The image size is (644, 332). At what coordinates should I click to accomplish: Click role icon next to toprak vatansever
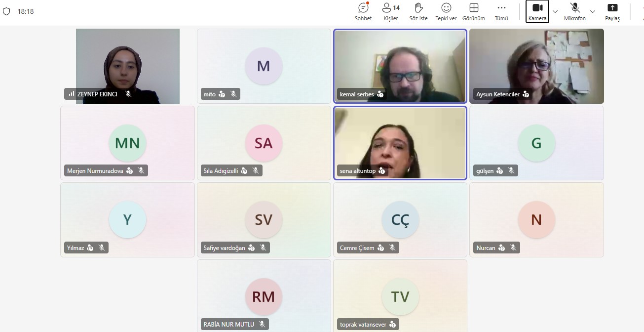click(x=392, y=325)
